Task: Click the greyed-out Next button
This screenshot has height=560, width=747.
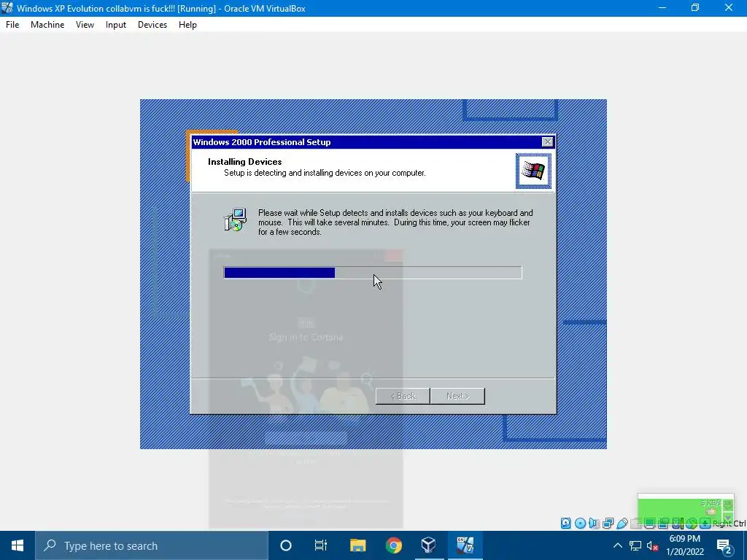Action: tap(457, 396)
